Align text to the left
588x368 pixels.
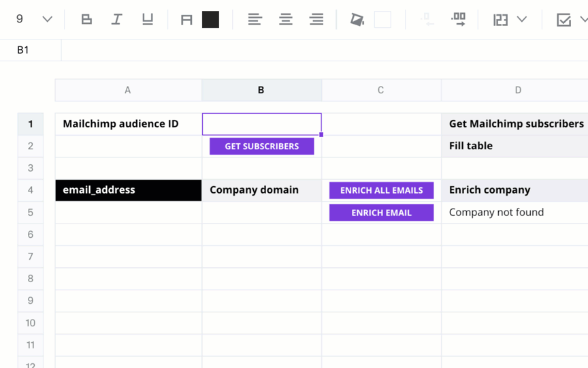[x=255, y=19]
